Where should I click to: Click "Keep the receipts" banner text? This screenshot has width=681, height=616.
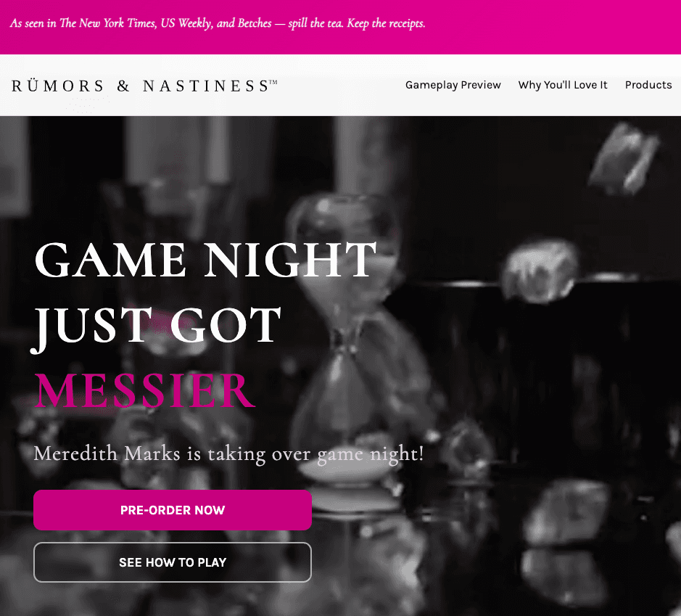pos(386,23)
